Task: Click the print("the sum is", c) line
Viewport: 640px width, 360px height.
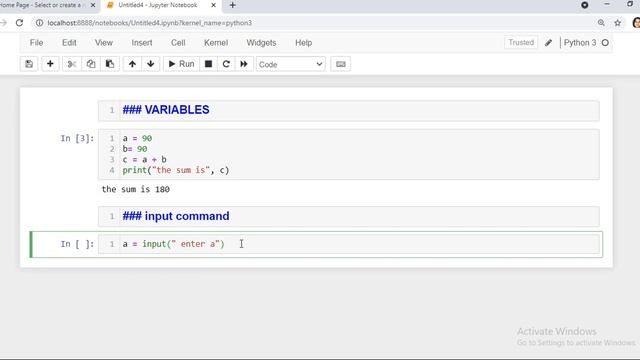Action: click(x=176, y=170)
